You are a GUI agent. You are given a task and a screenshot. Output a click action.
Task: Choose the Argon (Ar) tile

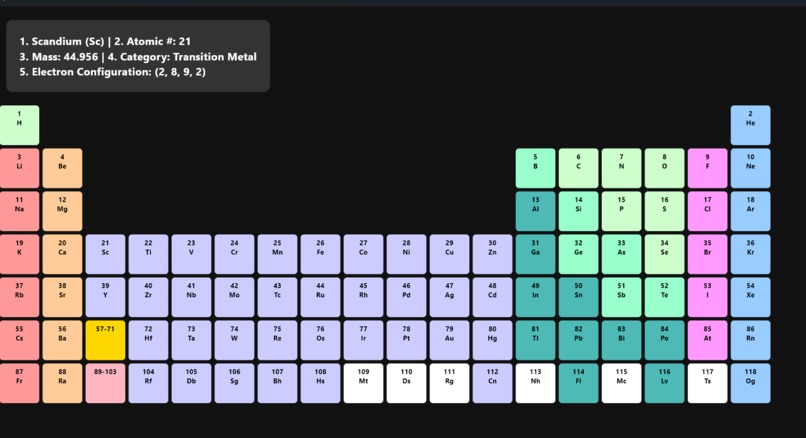(750, 211)
